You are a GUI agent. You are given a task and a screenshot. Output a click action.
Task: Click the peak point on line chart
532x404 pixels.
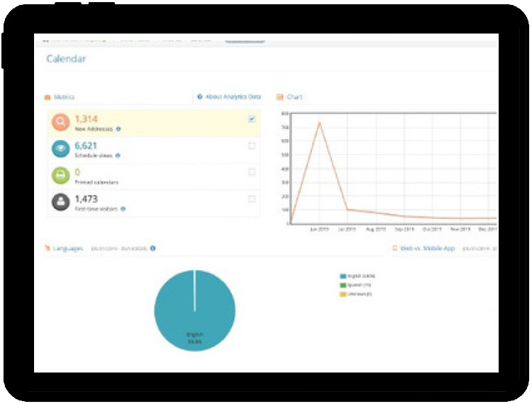pos(318,123)
